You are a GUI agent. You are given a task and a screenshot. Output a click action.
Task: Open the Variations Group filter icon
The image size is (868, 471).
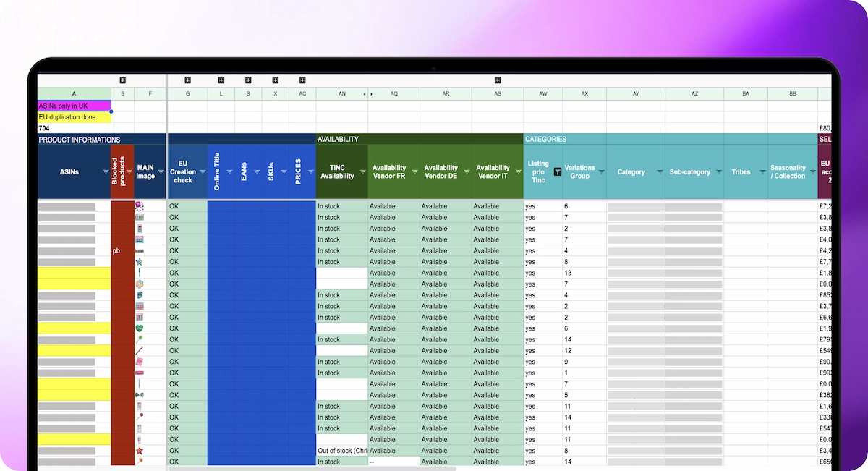coord(601,172)
